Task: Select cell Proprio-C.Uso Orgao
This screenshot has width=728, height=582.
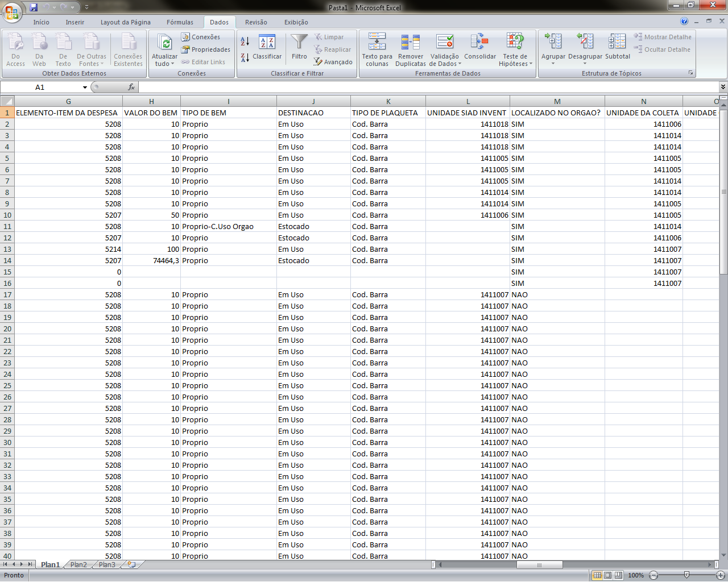Action: [x=228, y=226]
